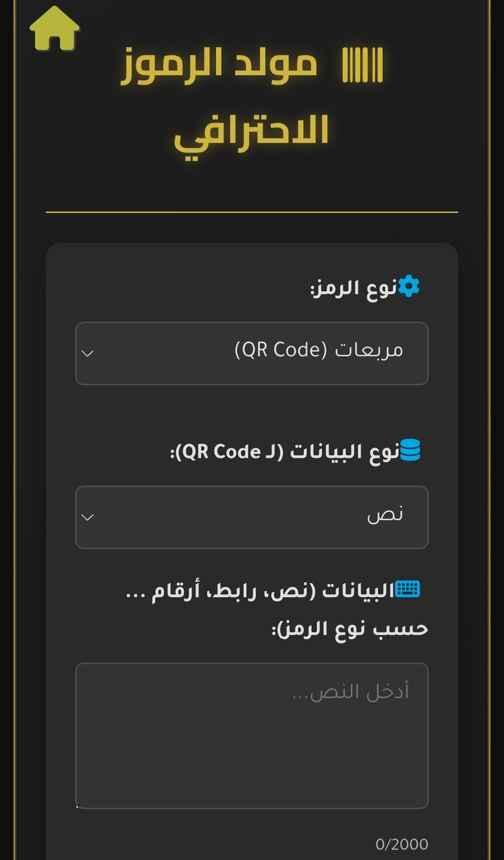The width and height of the screenshot is (504, 860).
Task: Click the gear icon beside نوع الرمز
Action: point(408,286)
